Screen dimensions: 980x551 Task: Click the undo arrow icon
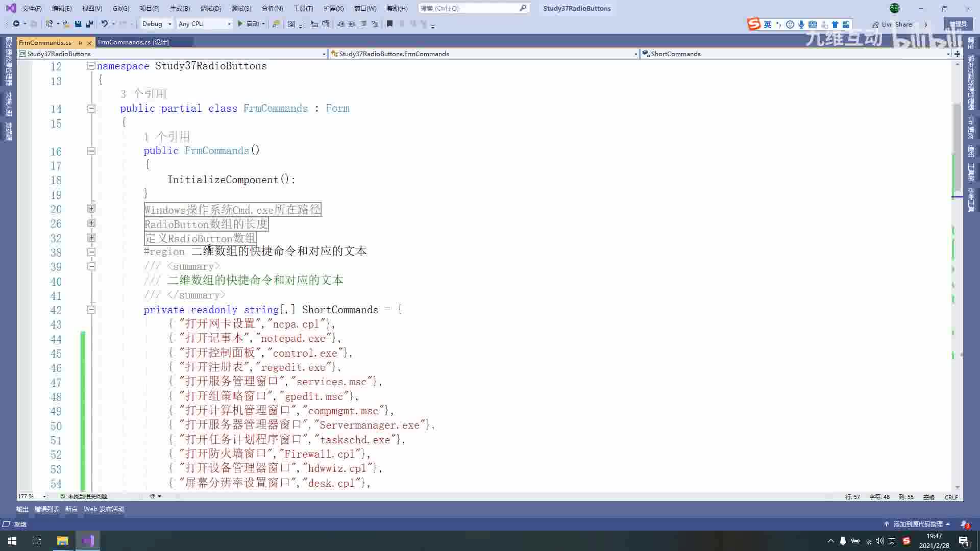[x=105, y=24]
